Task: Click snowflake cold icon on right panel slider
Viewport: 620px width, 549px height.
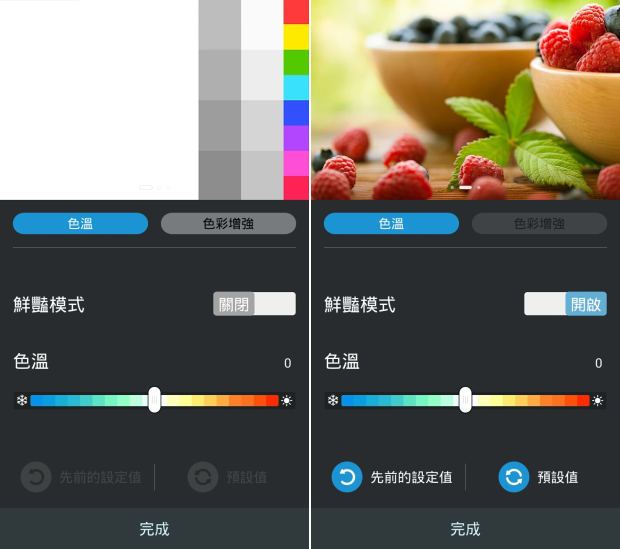Action: [x=333, y=400]
